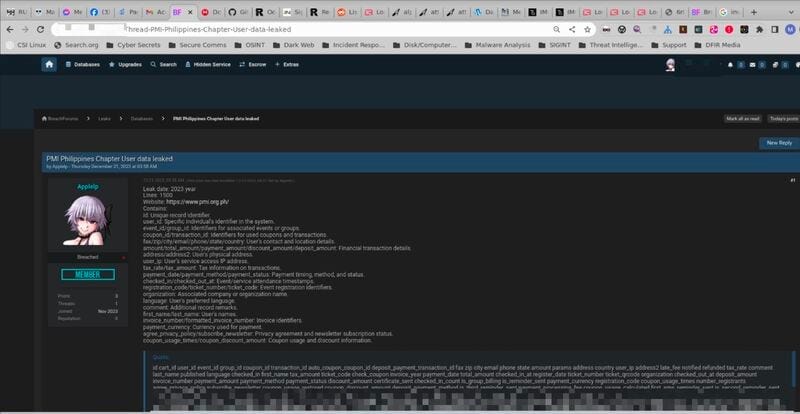
Task: Close the active BF tab
Action: (x=190, y=12)
